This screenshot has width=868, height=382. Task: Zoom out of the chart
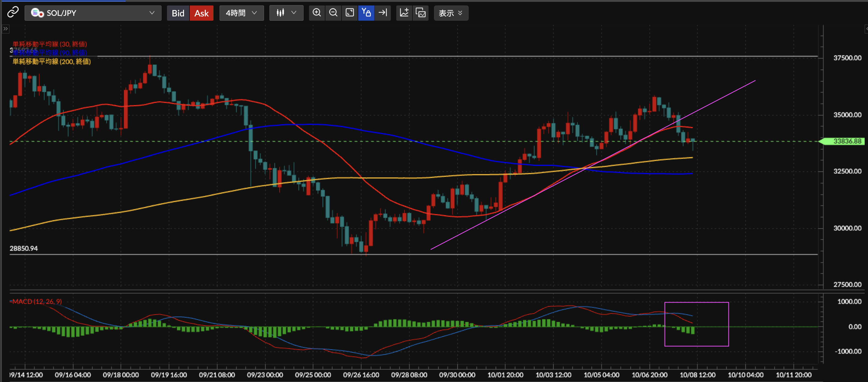(x=333, y=13)
